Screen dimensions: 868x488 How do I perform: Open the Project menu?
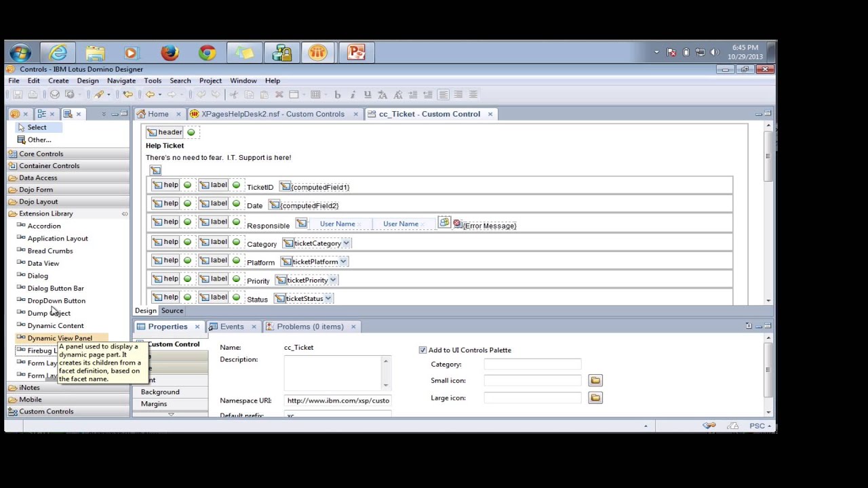coord(210,81)
